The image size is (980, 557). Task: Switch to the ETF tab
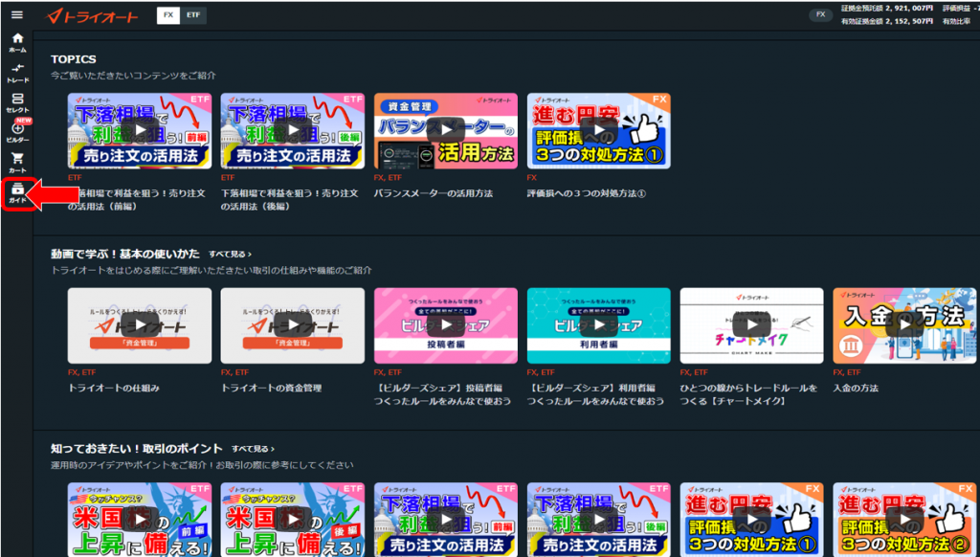pyautogui.click(x=193, y=15)
